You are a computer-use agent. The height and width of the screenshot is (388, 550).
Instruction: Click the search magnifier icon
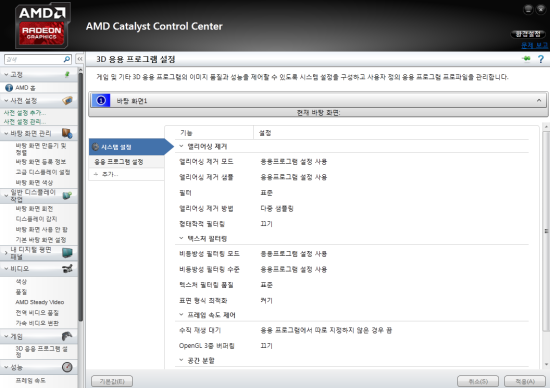(67, 59)
